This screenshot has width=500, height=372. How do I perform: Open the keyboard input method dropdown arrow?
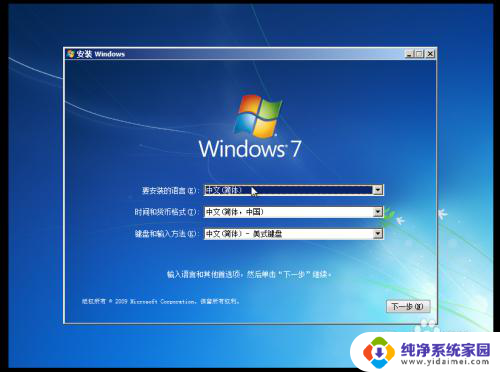click(377, 234)
